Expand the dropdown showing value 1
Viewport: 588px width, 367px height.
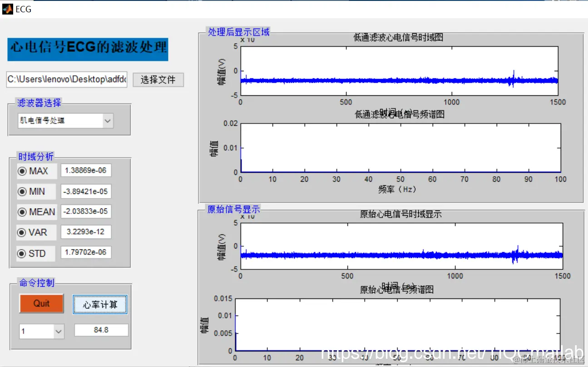[x=42, y=331]
